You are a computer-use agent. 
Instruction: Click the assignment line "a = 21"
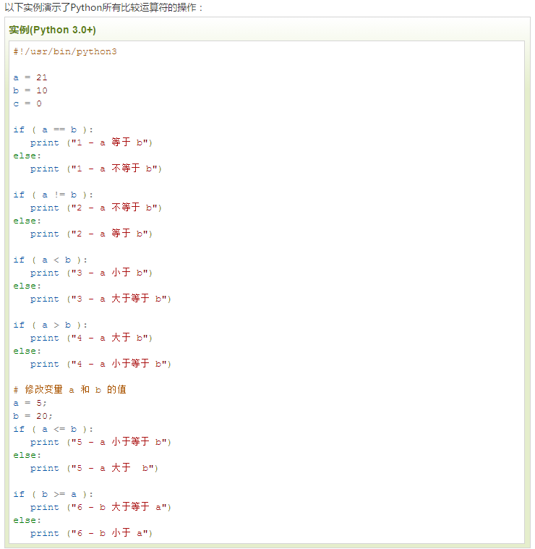(x=30, y=77)
